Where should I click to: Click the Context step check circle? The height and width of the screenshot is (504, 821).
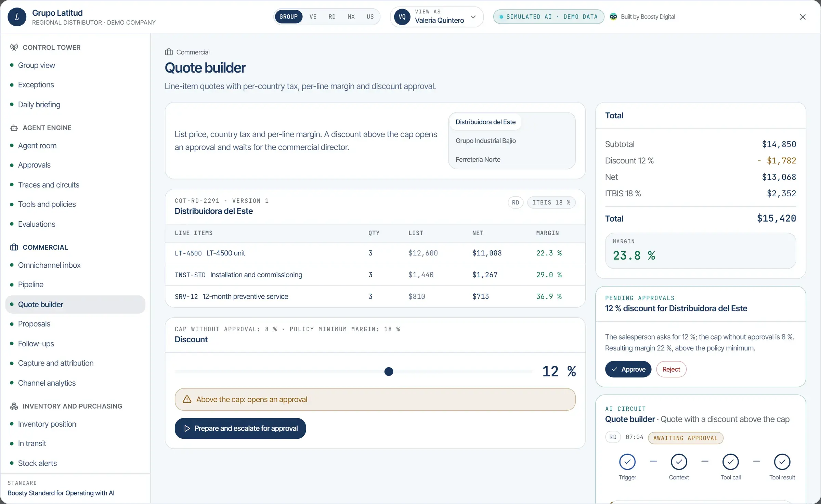click(x=679, y=462)
